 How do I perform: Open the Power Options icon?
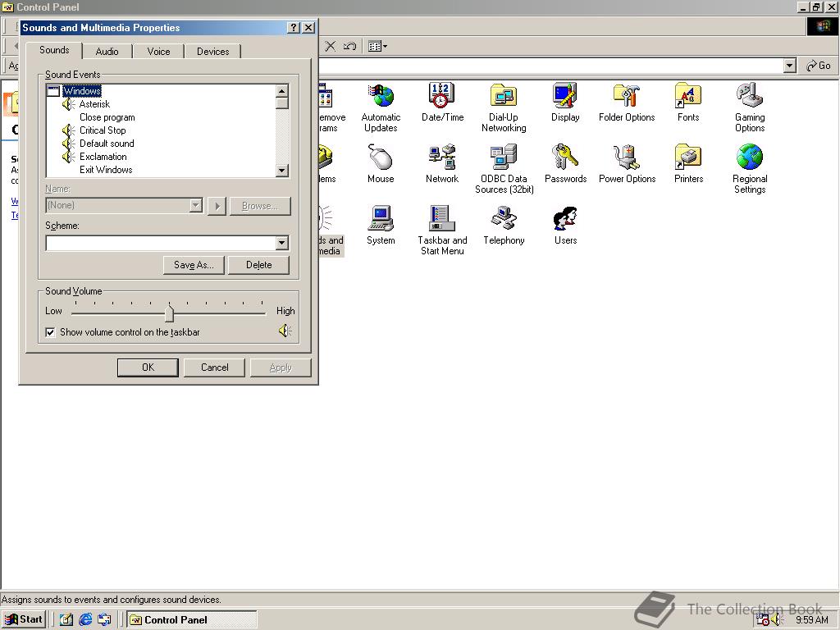click(x=627, y=163)
